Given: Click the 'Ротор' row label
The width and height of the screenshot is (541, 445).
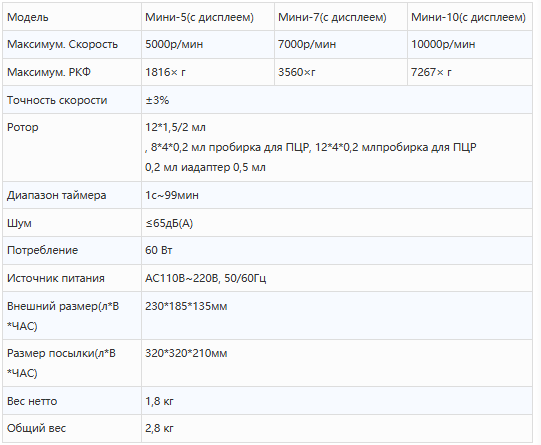Looking at the screenshot, I should click(23, 127).
